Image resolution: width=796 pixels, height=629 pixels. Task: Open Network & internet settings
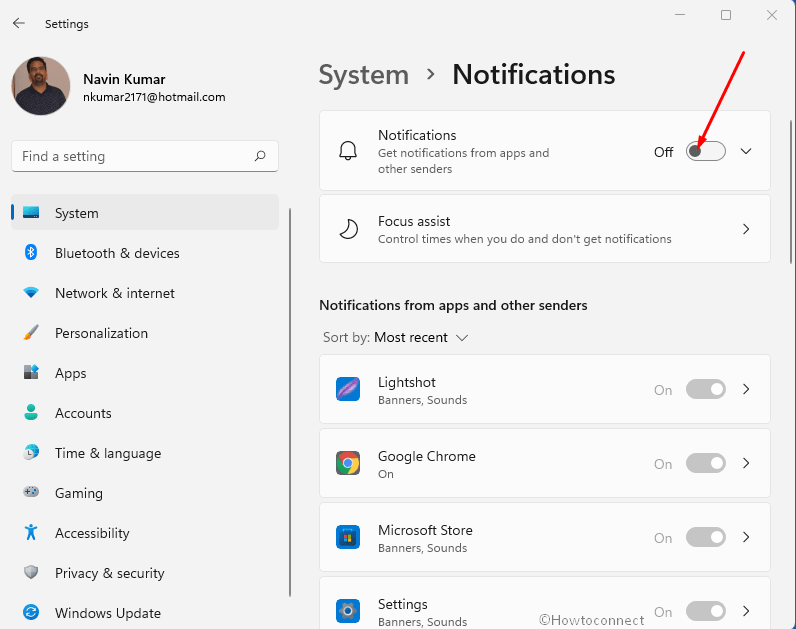pyautogui.click(x=145, y=292)
